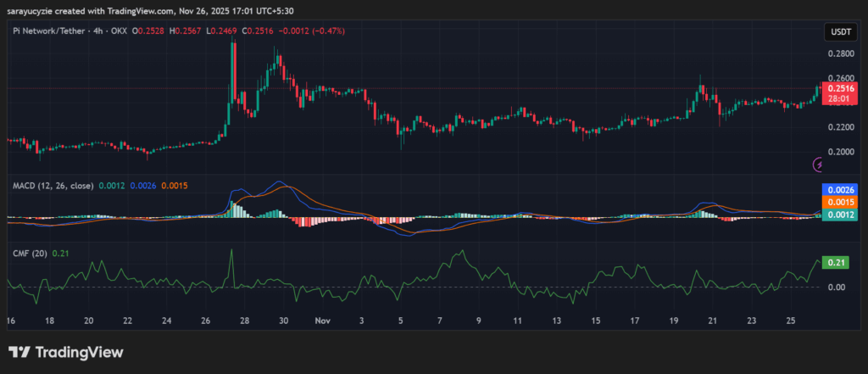Click the Nov marker on time axis
868x374 pixels.
click(x=322, y=321)
